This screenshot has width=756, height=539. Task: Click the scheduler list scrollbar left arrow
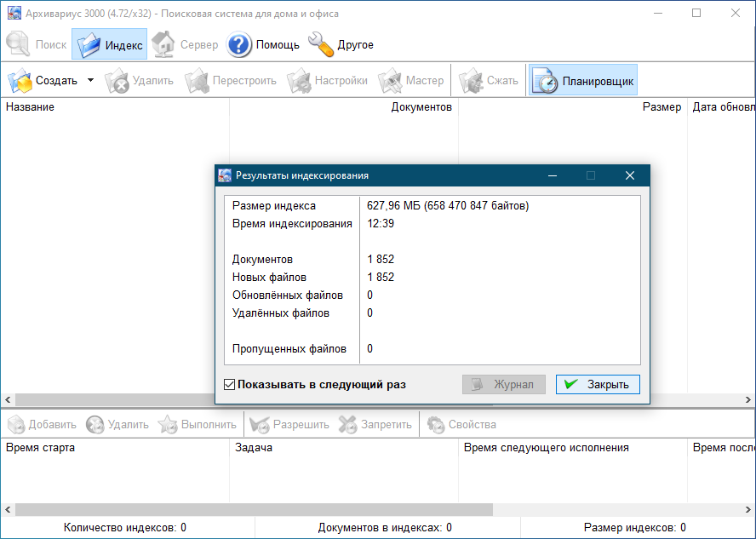pos(8,509)
